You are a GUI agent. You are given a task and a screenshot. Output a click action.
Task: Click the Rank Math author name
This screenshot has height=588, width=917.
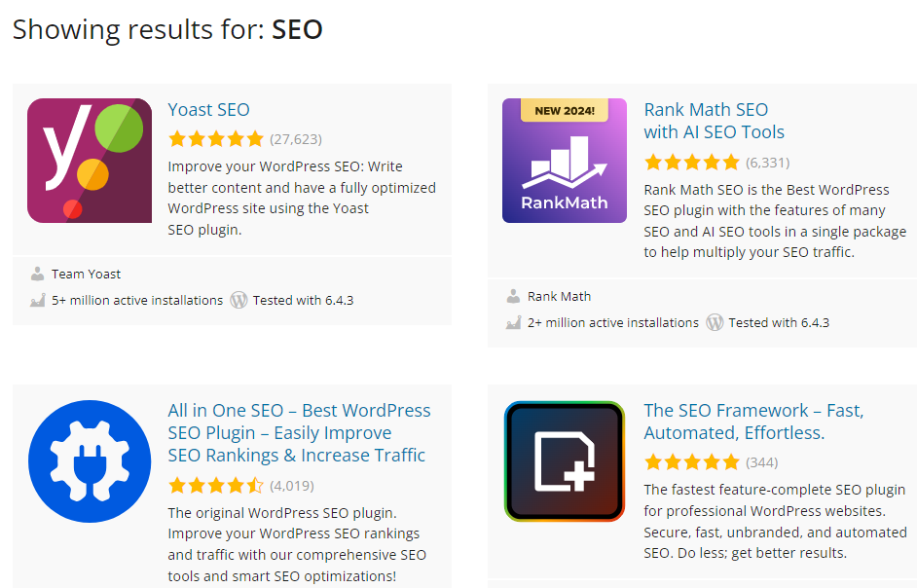tap(559, 297)
